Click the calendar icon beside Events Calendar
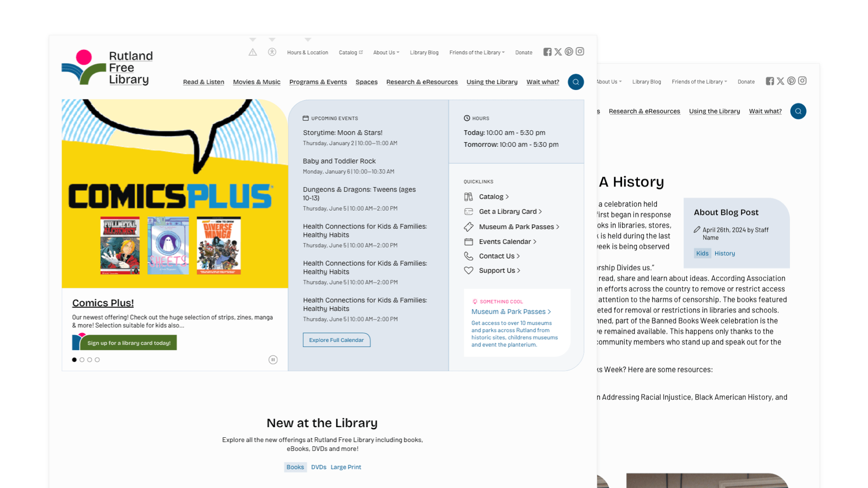Viewport: 868px width, 488px height. click(x=468, y=242)
